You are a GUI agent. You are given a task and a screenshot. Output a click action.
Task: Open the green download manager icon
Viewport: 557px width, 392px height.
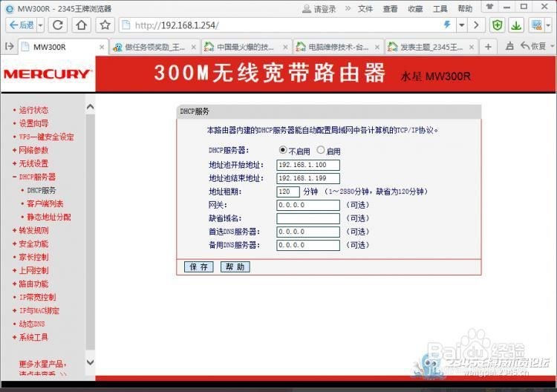pyautogui.click(x=516, y=25)
